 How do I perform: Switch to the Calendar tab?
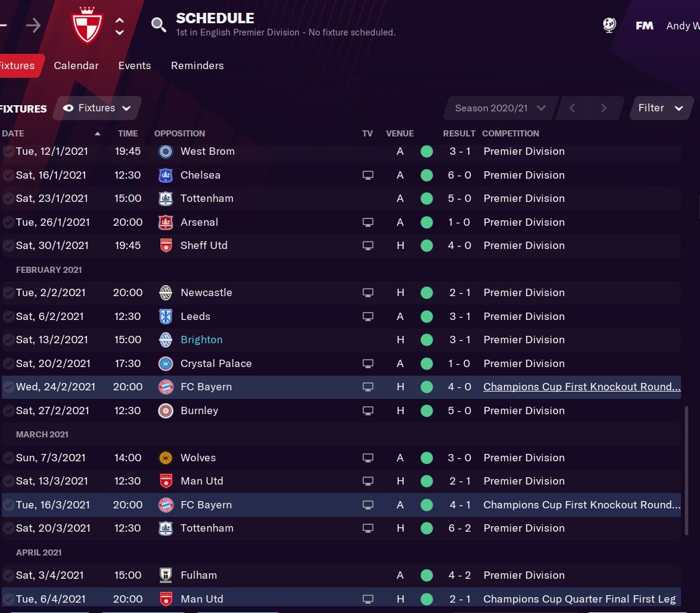tap(76, 65)
